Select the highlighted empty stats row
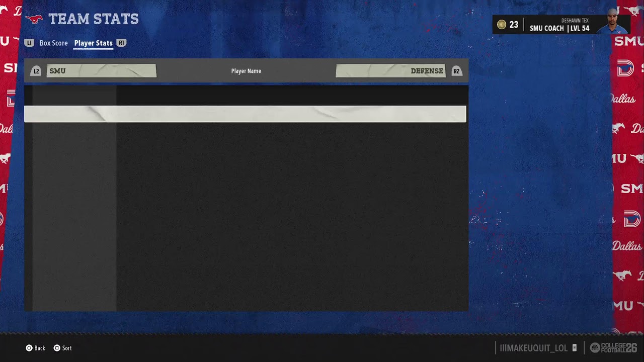This screenshot has height=362, width=644. [x=245, y=114]
